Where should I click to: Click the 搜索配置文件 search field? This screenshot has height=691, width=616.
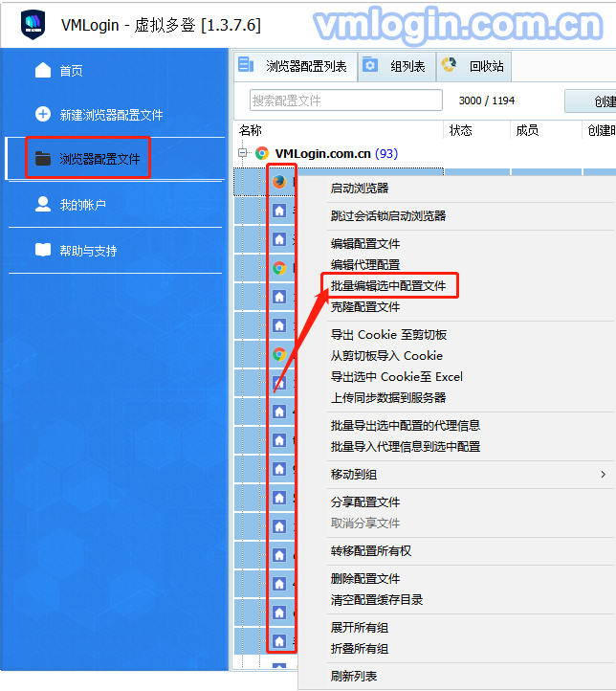(x=345, y=100)
